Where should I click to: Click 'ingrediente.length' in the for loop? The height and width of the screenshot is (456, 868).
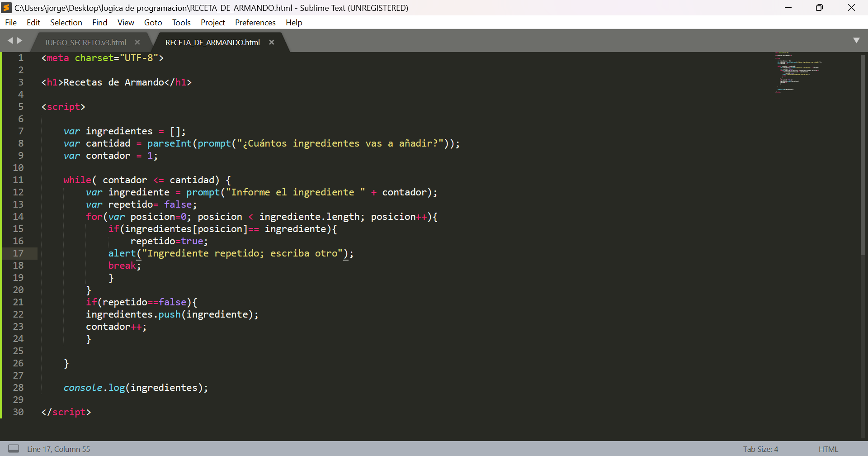[309, 217]
